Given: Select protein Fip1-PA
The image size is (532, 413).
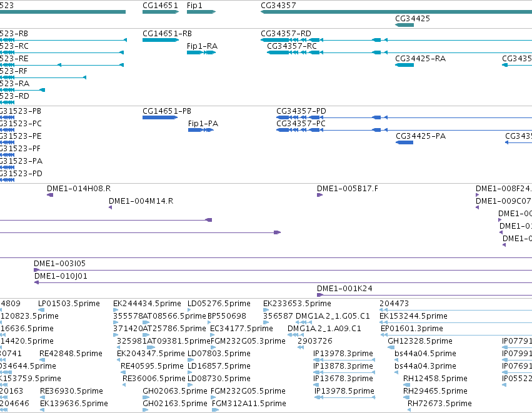Looking at the screenshot, I should [x=203, y=124].
